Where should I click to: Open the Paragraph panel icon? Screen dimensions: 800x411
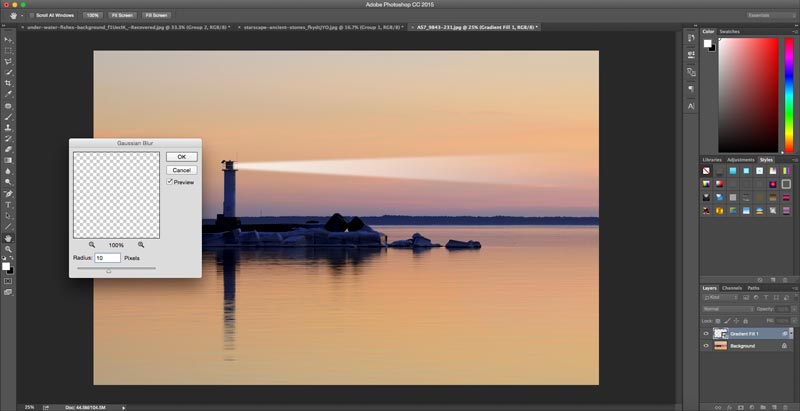[691, 89]
